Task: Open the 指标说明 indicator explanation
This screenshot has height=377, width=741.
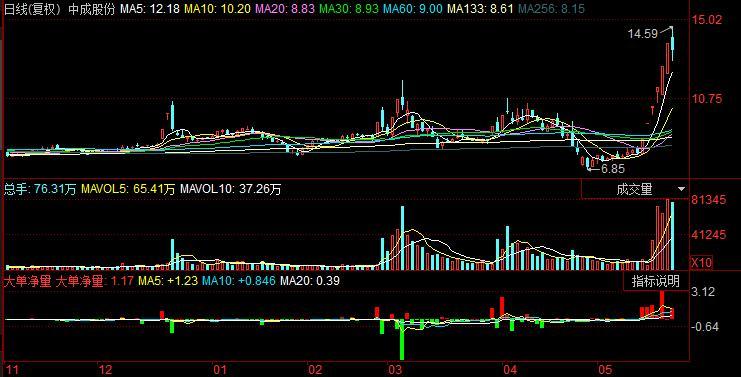Action: point(655,282)
